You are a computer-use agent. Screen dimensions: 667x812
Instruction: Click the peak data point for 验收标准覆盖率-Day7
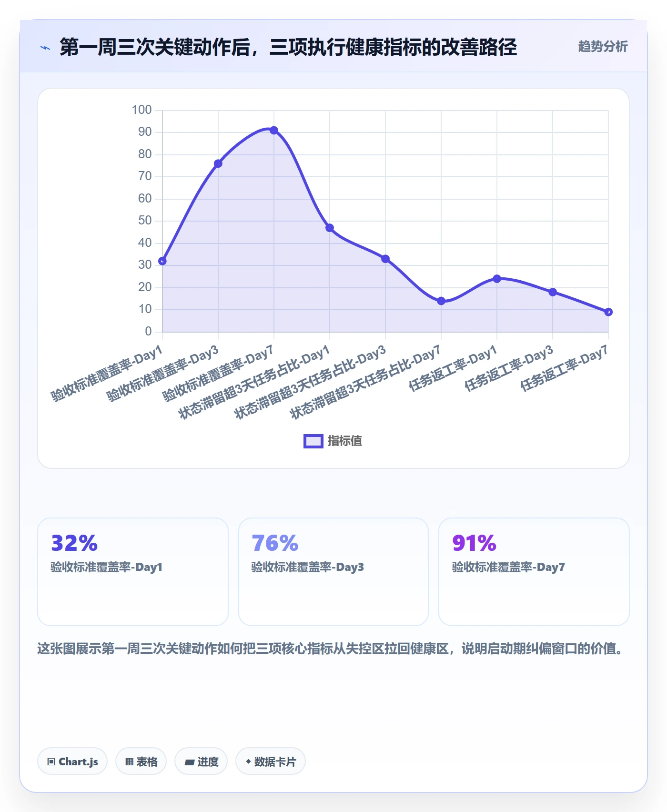tap(274, 130)
